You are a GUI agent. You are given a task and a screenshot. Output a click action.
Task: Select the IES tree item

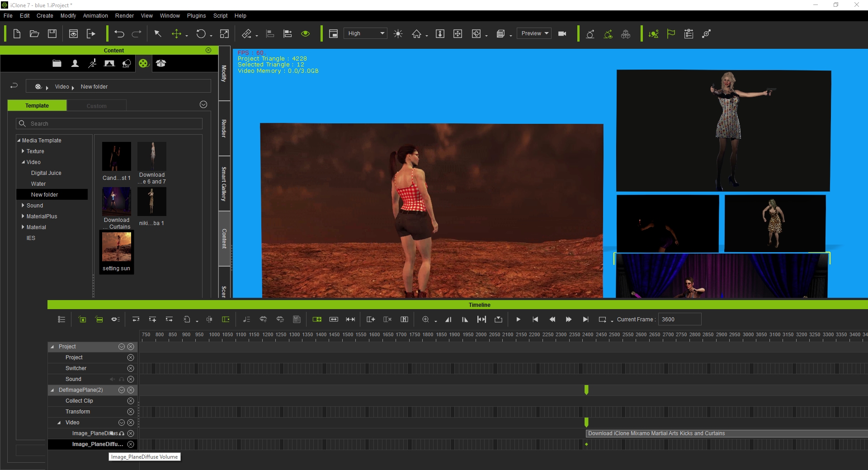point(31,238)
